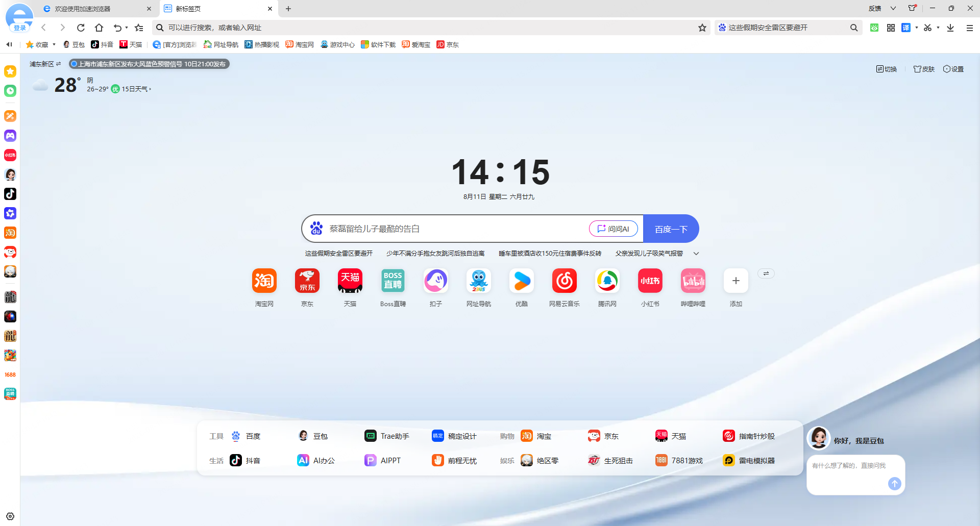980x526 pixels.
Task: Open the green clock icon in sidebar
Action: 10,91
